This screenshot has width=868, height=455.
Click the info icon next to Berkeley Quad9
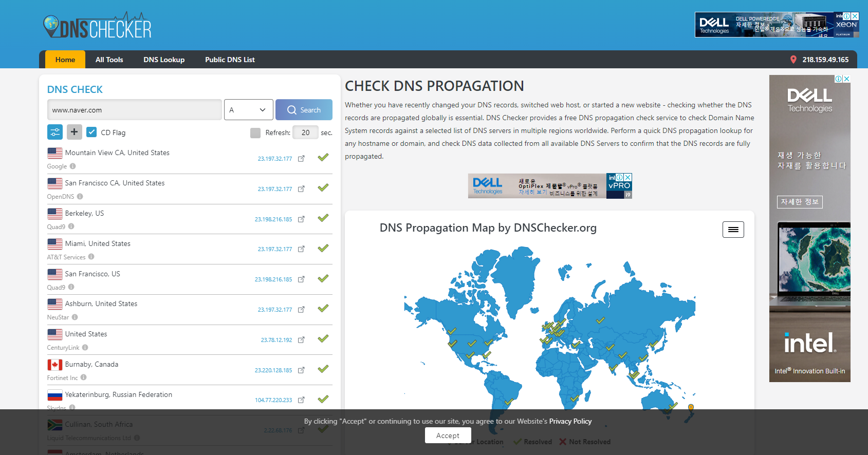[x=71, y=226]
